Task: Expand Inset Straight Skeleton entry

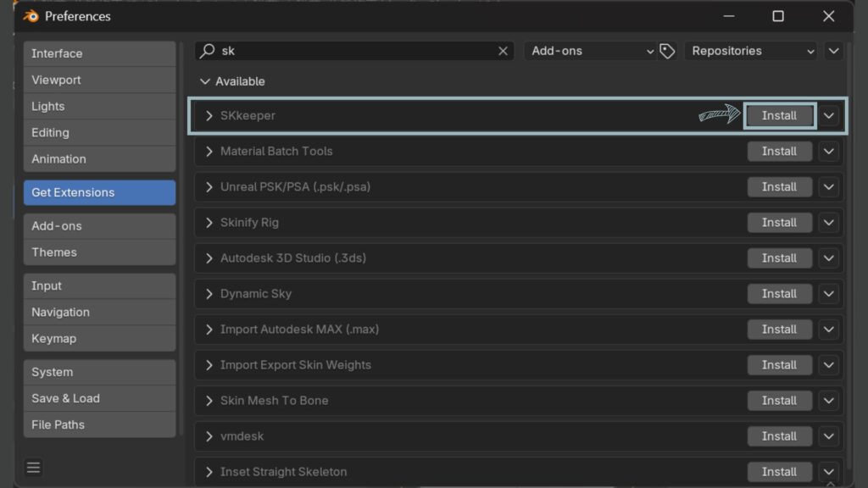Action: (x=209, y=472)
